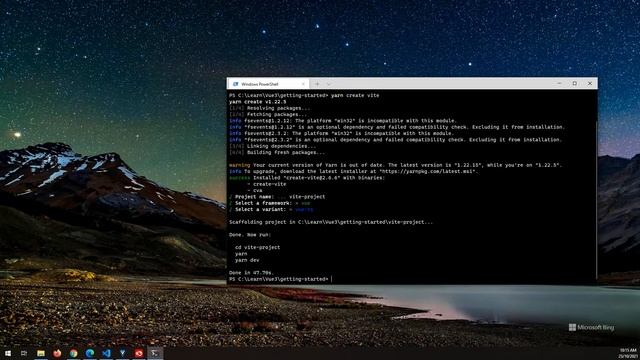
Task: Launch Firefox from the taskbar
Action: pos(57,353)
